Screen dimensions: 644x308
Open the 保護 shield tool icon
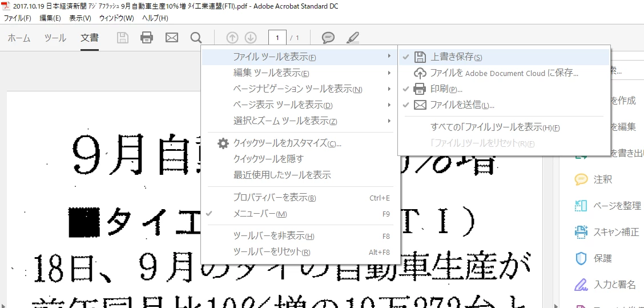point(581,258)
